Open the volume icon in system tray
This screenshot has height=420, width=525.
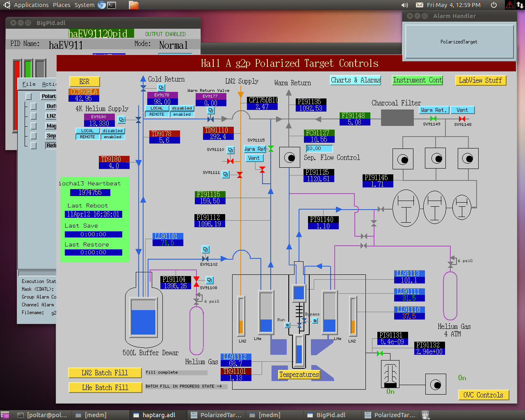tap(405, 5)
